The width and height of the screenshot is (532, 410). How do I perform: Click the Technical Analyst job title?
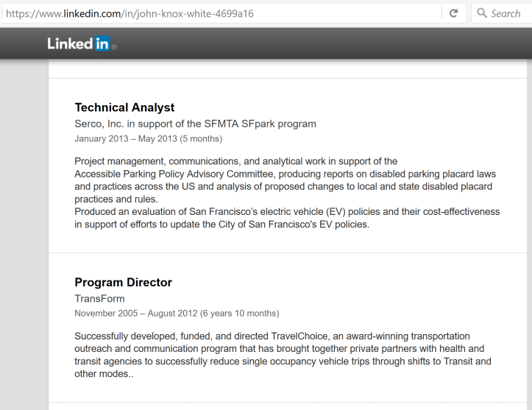coord(124,107)
